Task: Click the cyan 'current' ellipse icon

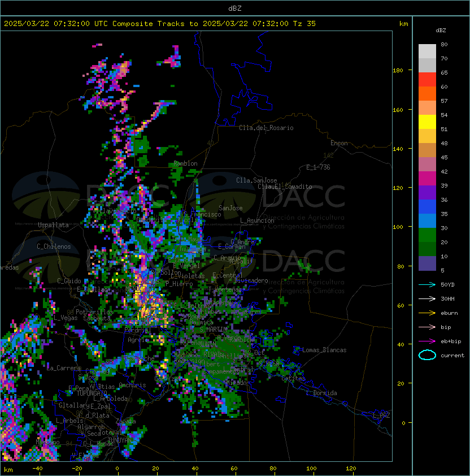Action: click(x=427, y=355)
